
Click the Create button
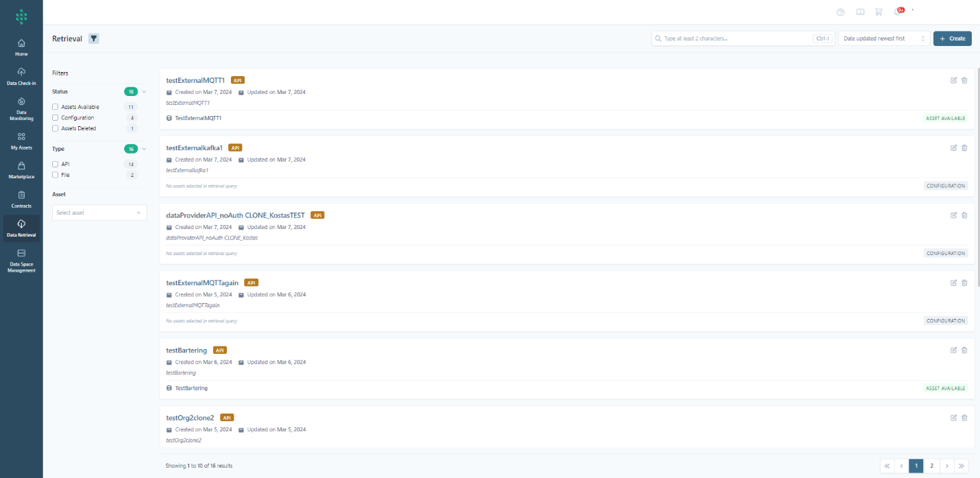pyautogui.click(x=952, y=38)
